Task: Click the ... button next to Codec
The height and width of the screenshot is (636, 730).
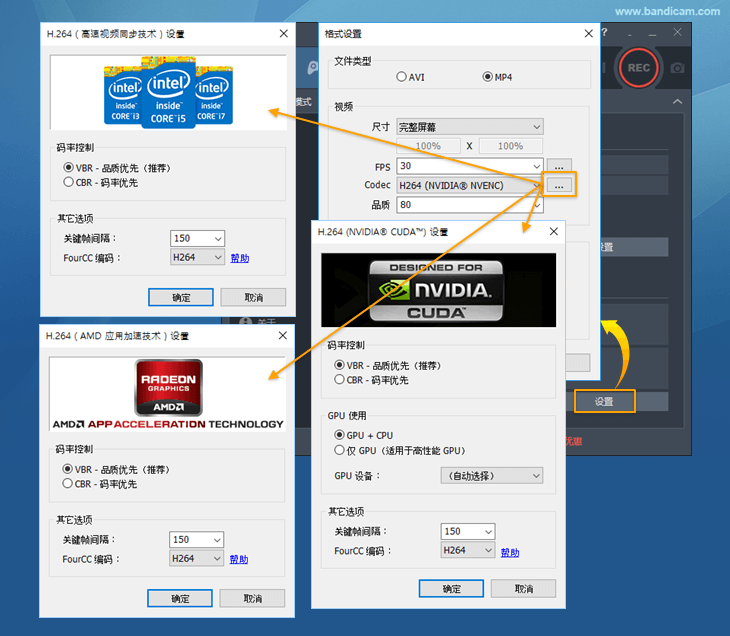Action: point(559,185)
